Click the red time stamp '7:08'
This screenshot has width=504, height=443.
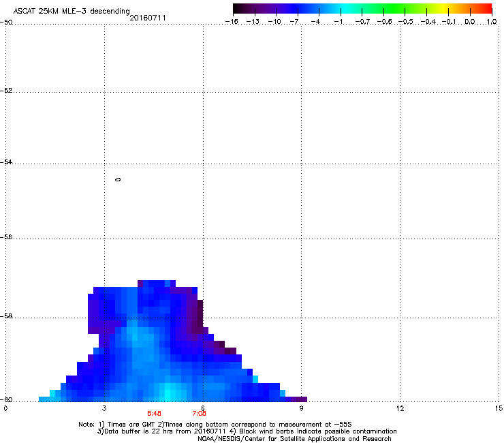pyautogui.click(x=200, y=414)
